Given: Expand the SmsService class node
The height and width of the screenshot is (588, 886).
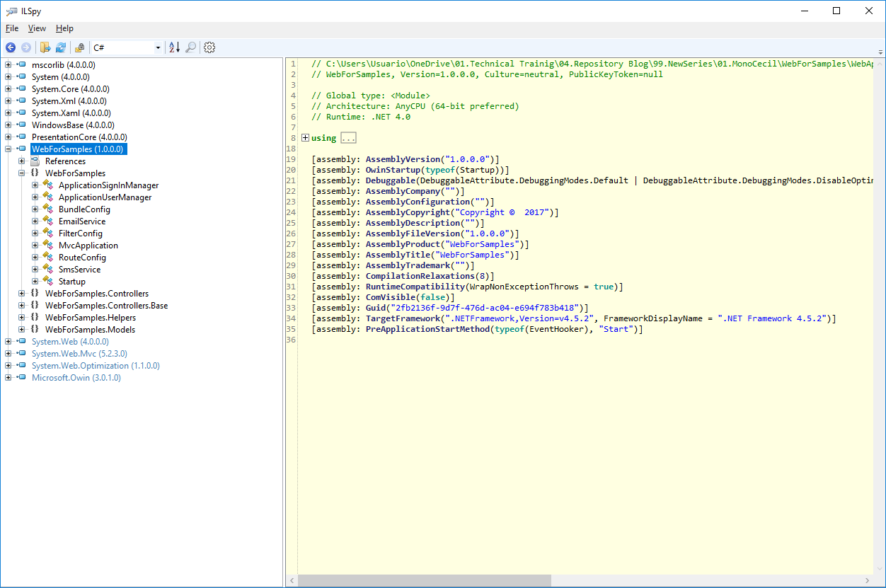Looking at the screenshot, I should [x=35, y=270].
